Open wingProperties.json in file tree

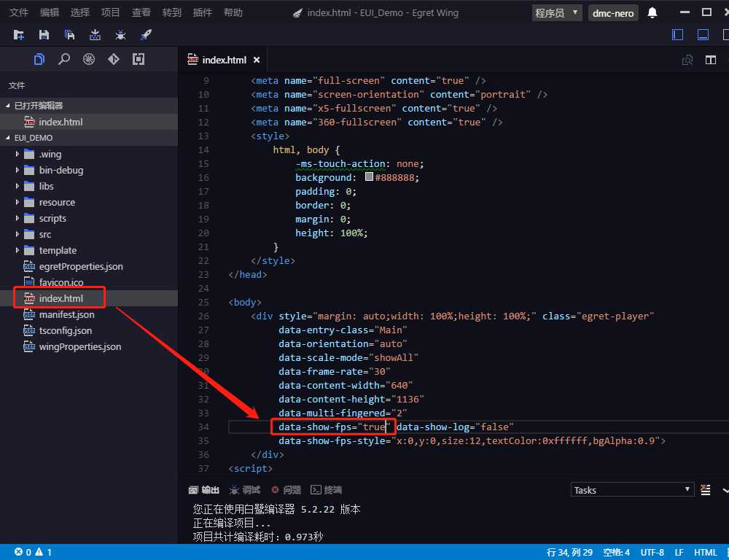[80, 346]
